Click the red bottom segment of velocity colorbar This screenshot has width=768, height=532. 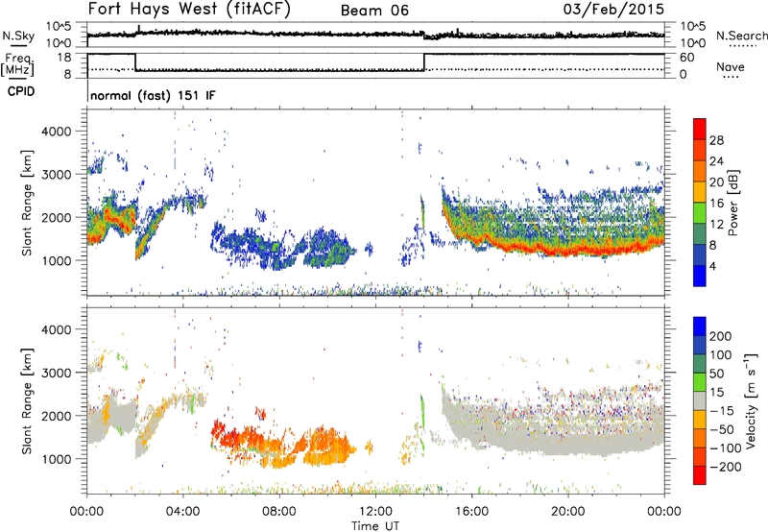click(x=700, y=475)
